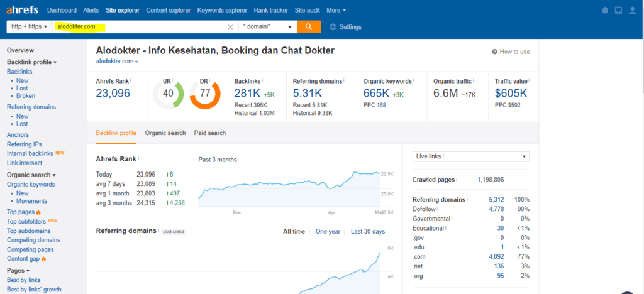Open Movements under Organic keywords
Viewport: 644px width, 294px height.
point(31,201)
